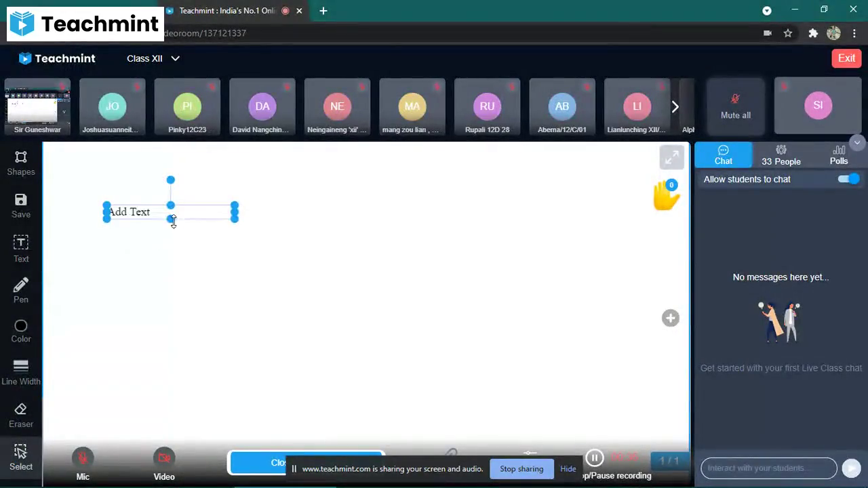Toggle Allow students to chat switch
868x488 pixels.
pyautogui.click(x=849, y=179)
